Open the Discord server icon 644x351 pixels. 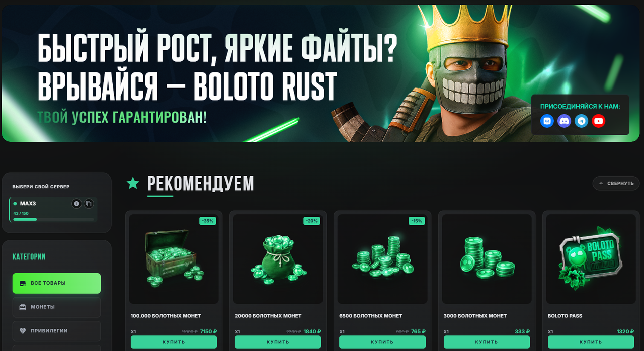click(565, 121)
